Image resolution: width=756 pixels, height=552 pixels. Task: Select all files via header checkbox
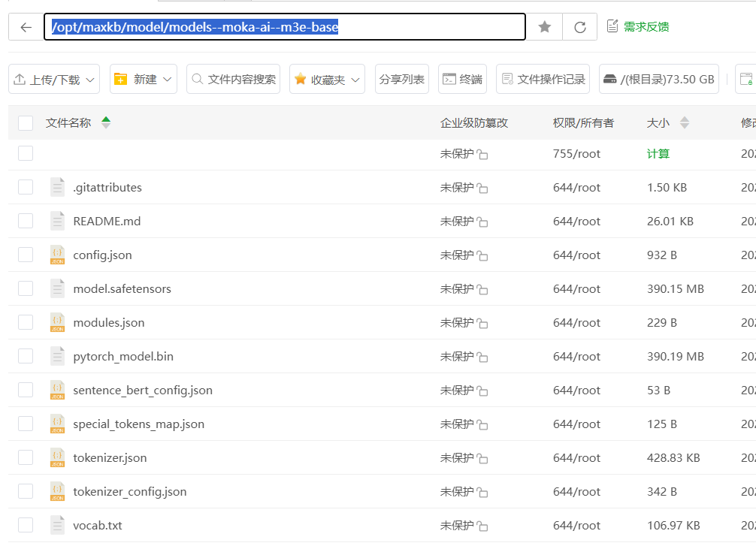[25, 122]
